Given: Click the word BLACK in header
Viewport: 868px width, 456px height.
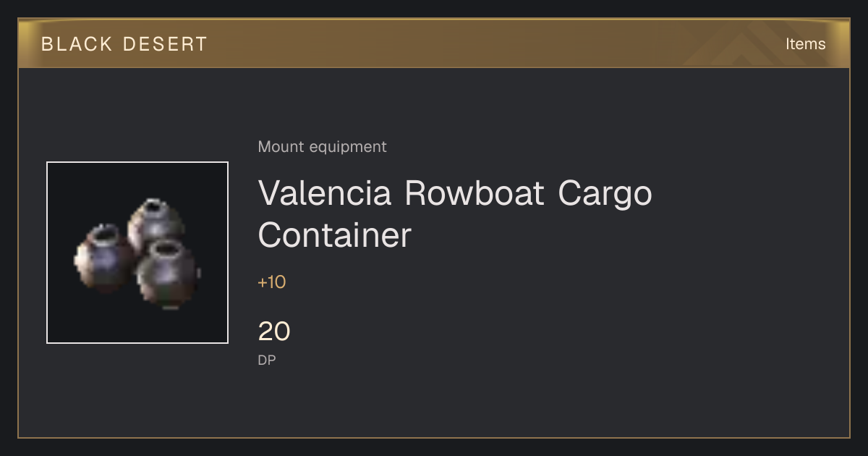Looking at the screenshot, I should (x=77, y=44).
